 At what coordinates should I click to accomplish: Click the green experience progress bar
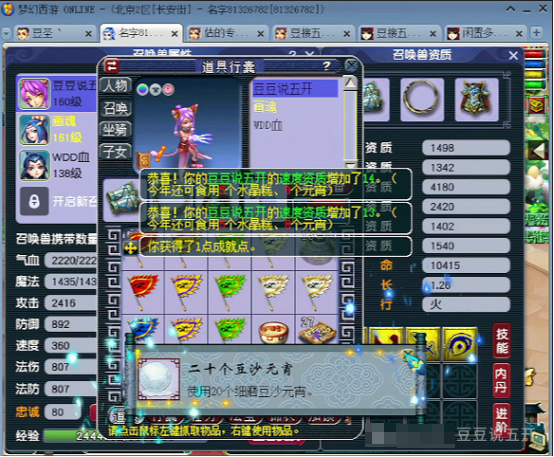(x=70, y=436)
